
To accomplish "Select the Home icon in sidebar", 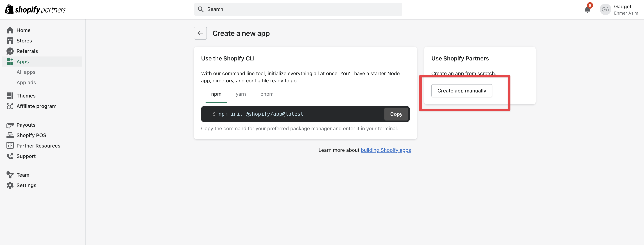I will tap(10, 30).
